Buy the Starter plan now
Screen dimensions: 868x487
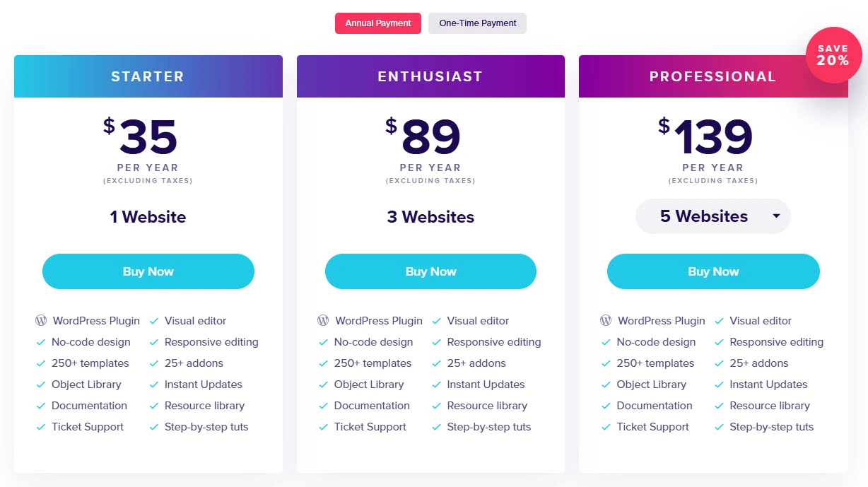pyautogui.click(x=148, y=271)
